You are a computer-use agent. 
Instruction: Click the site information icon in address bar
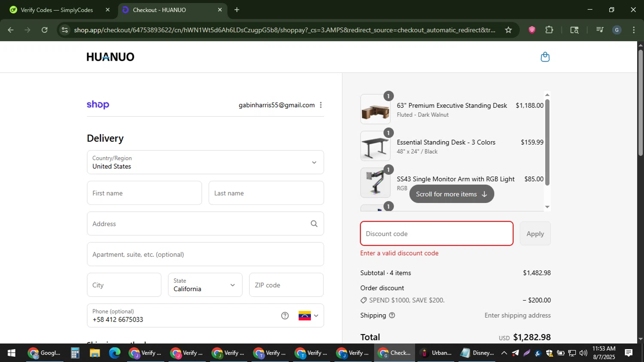64,30
